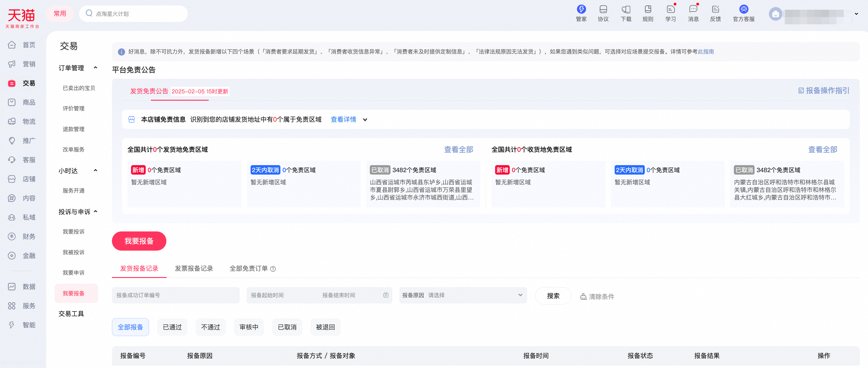Filter by 全部报备 status
The height and width of the screenshot is (368, 868).
130,327
